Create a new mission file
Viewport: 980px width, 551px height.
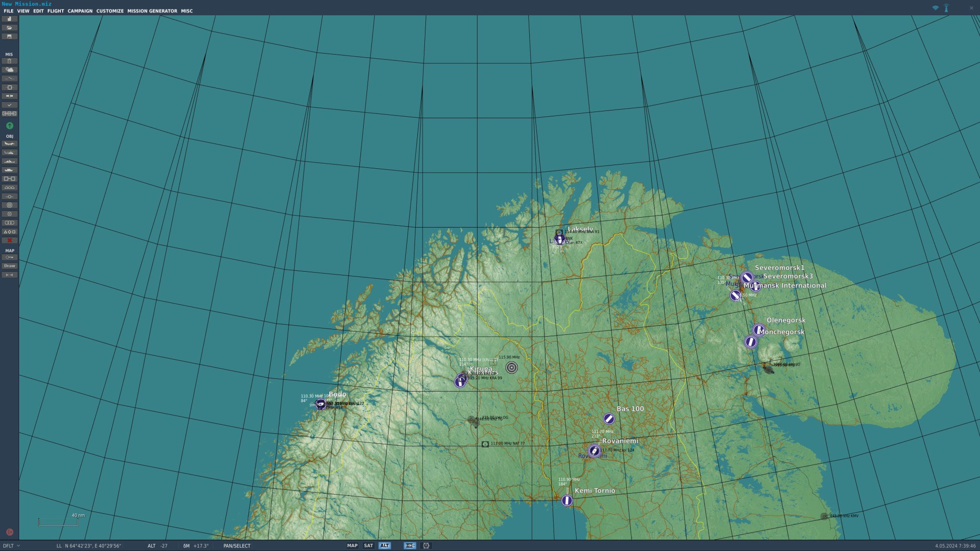pyautogui.click(x=10, y=19)
